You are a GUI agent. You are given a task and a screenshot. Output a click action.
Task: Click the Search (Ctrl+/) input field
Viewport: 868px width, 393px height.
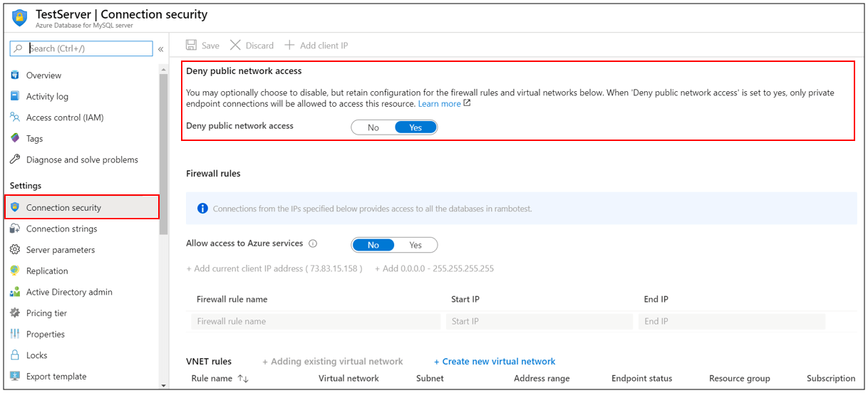(81, 48)
